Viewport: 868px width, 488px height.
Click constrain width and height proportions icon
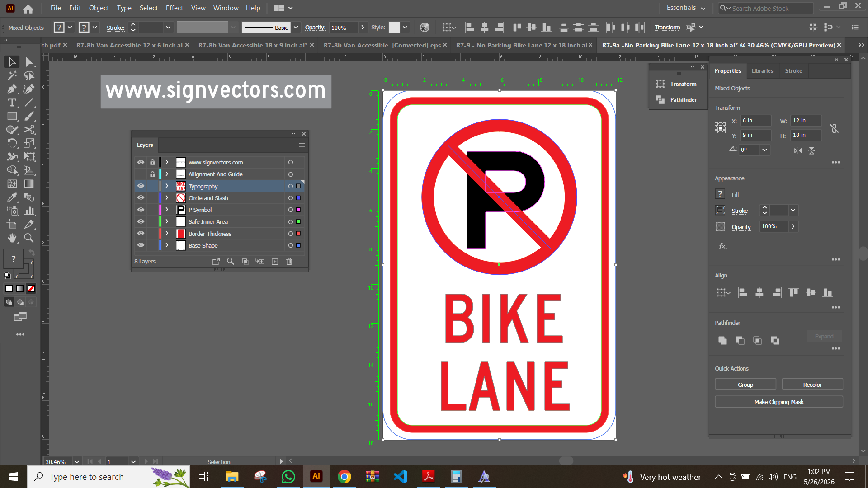pyautogui.click(x=835, y=129)
